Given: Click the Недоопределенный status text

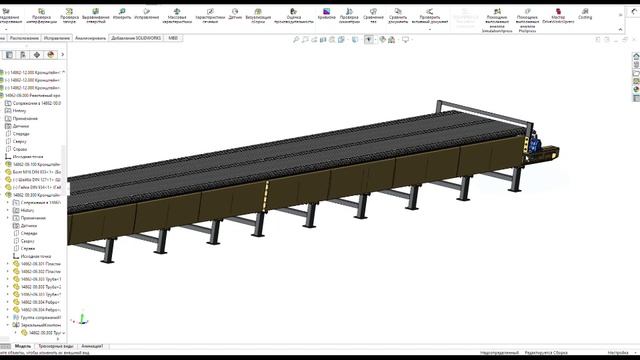Looking at the screenshot, I should [x=499, y=353].
